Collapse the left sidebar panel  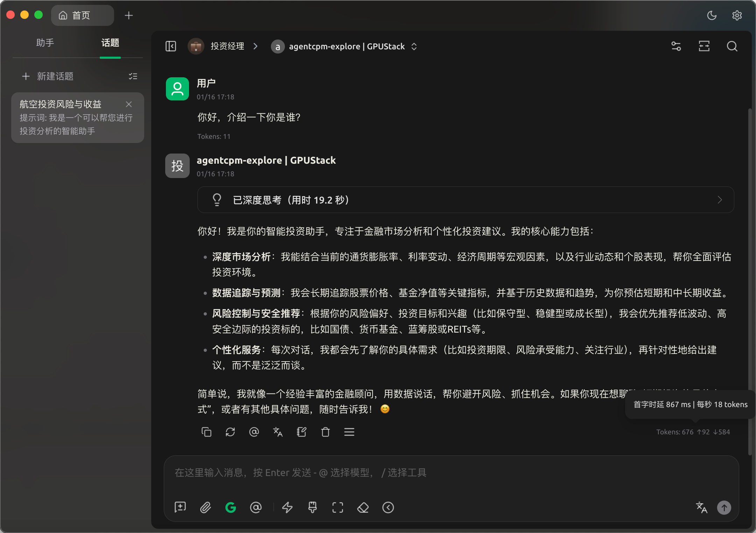(171, 47)
